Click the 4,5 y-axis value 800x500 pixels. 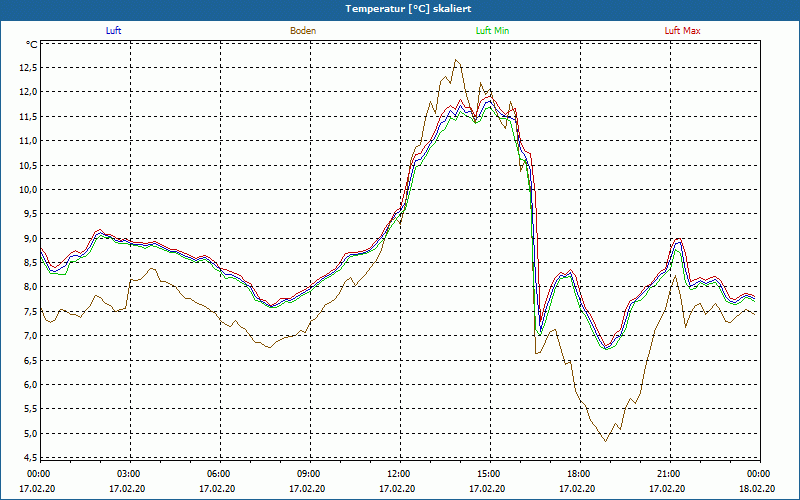[29, 457]
